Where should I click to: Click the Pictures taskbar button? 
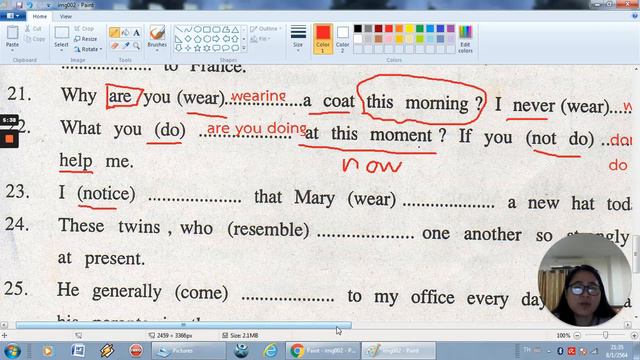[189, 351]
